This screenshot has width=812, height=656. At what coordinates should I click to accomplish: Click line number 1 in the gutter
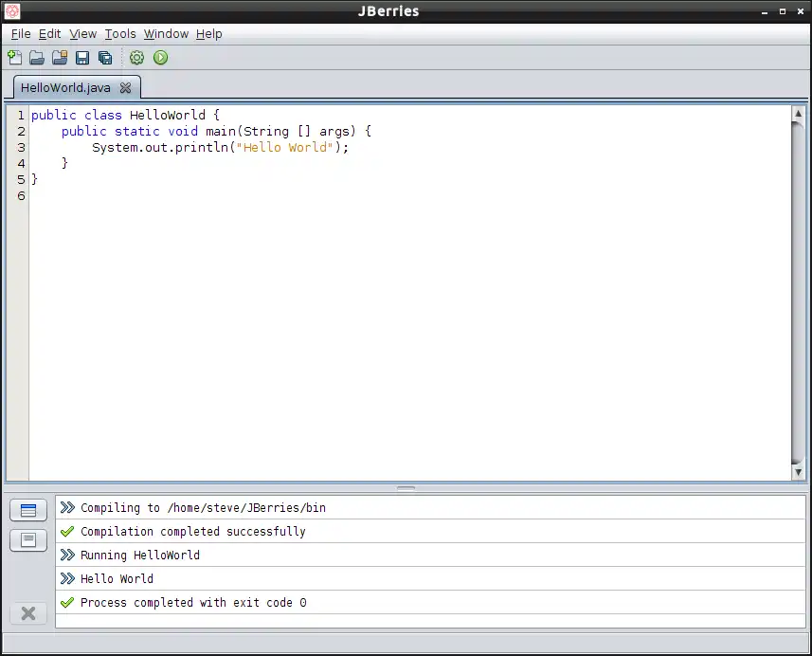point(21,115)
